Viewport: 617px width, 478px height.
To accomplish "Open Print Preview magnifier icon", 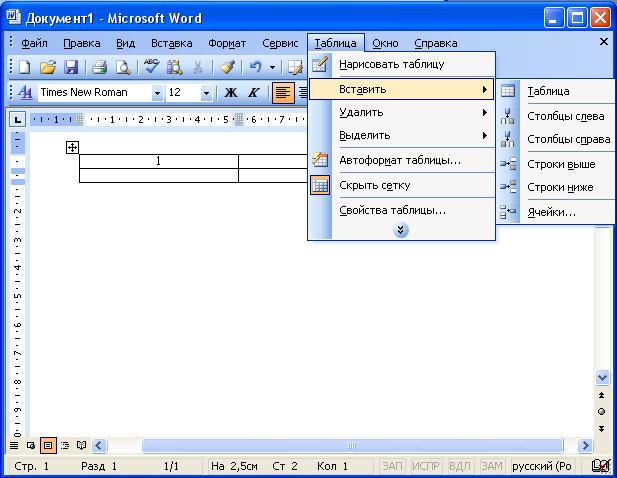I will click(x=123, y=67).
